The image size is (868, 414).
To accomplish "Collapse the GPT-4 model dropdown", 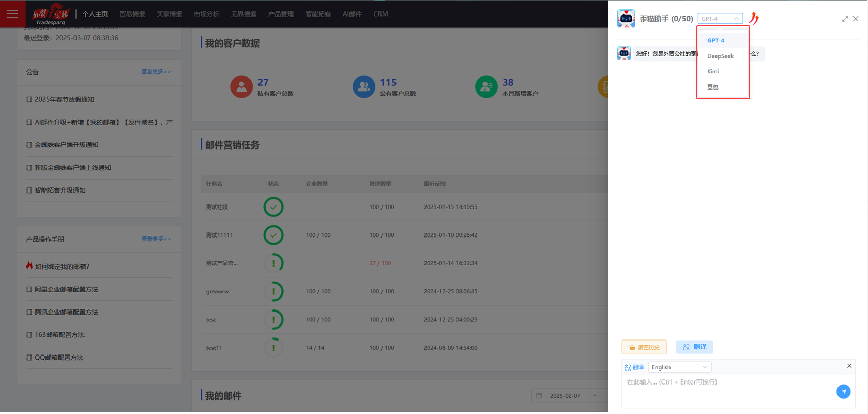I will [x=720, y=19].
